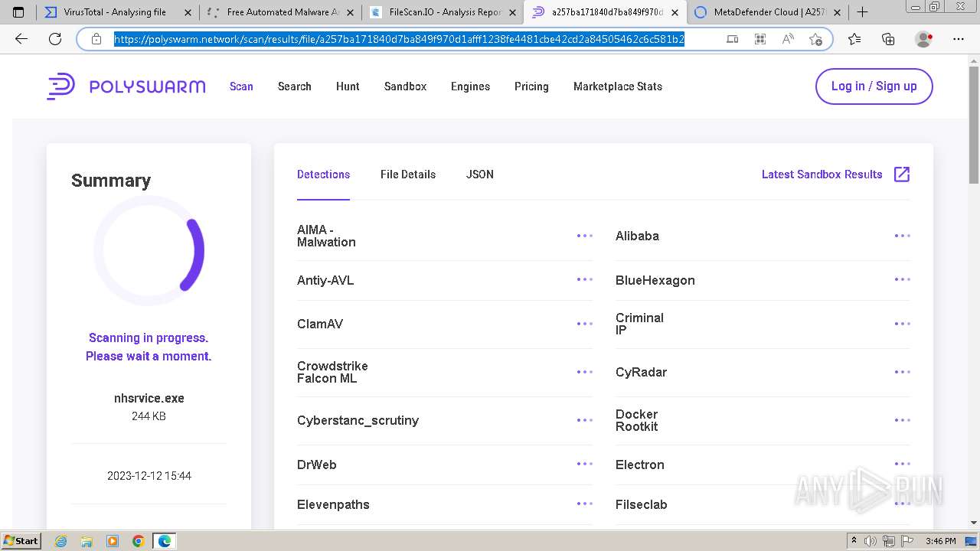Open the media player taskbar icon

point(113,541)
